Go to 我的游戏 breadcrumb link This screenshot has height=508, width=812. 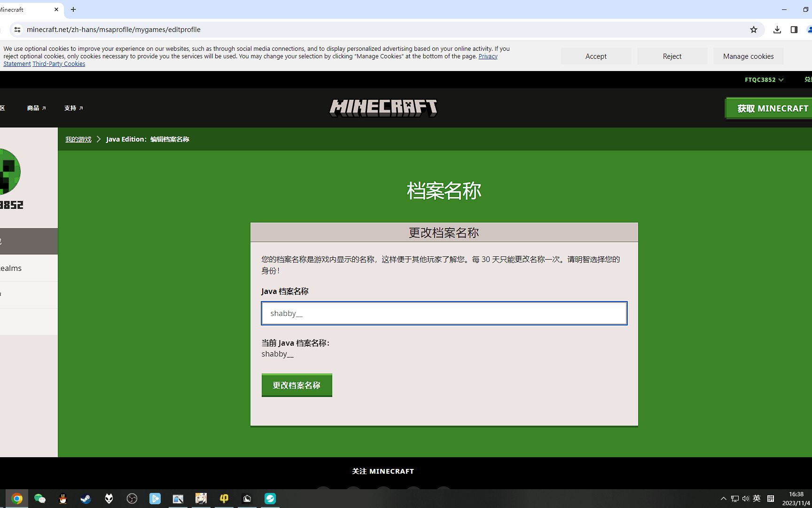click(78, 139)
